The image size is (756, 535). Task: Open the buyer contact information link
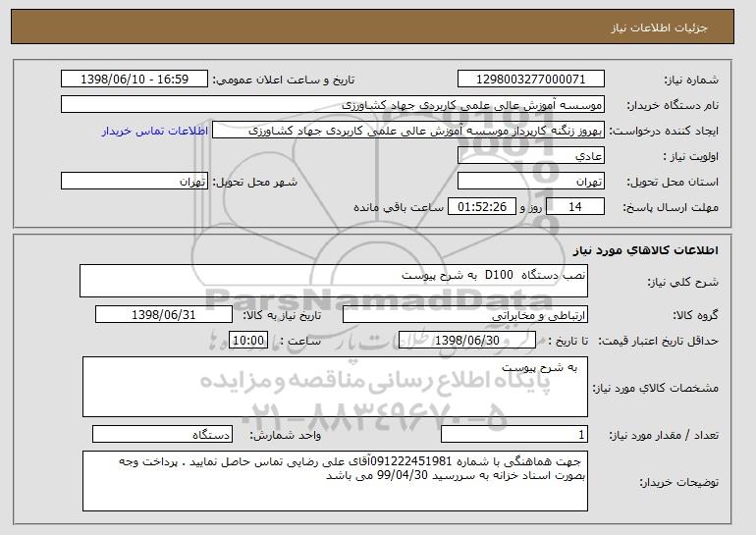coord(155,132)
